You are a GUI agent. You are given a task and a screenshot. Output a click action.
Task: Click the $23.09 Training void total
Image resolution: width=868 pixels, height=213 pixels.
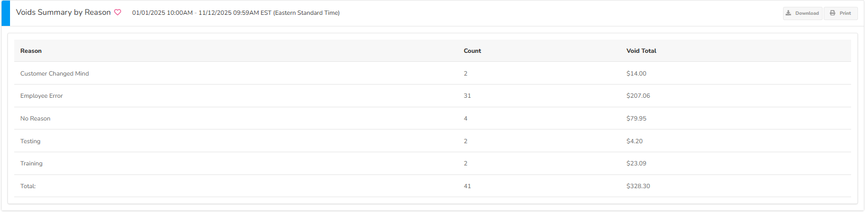coord(636,163)
